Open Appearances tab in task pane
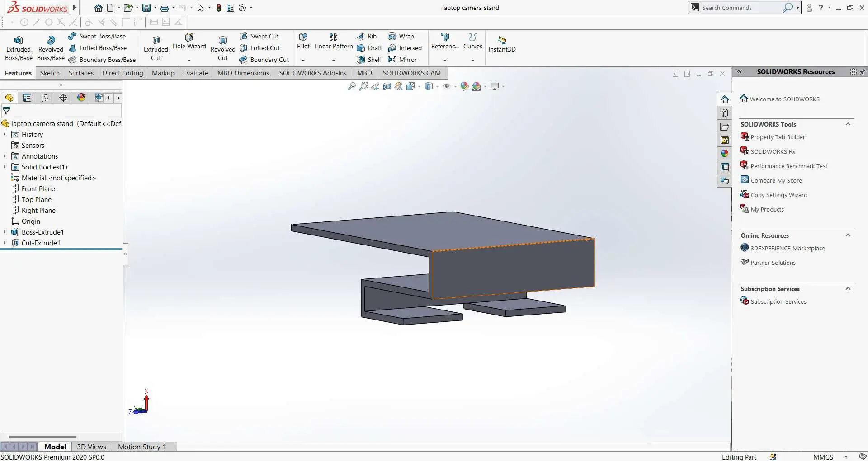 coord(725,154)
